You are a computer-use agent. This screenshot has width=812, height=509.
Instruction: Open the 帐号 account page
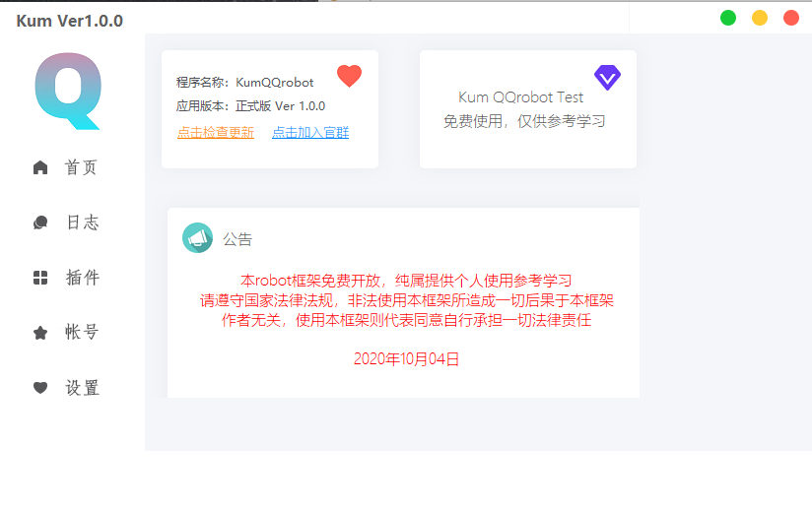(82, 332)
